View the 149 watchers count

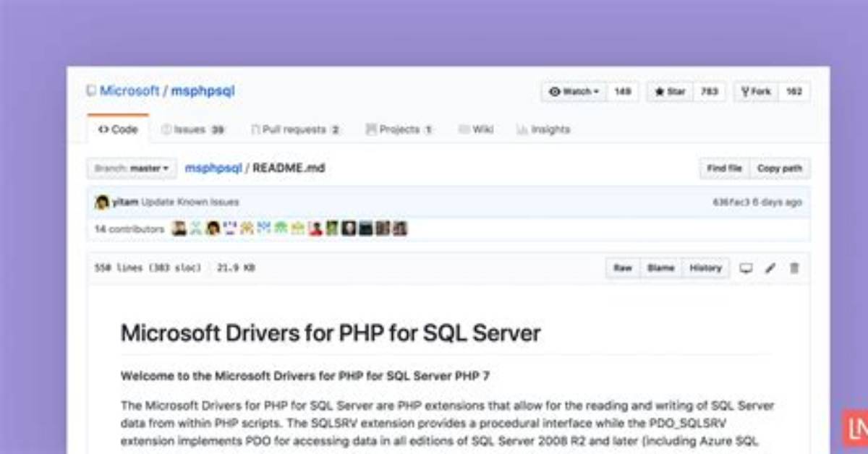tap(623, 92)
